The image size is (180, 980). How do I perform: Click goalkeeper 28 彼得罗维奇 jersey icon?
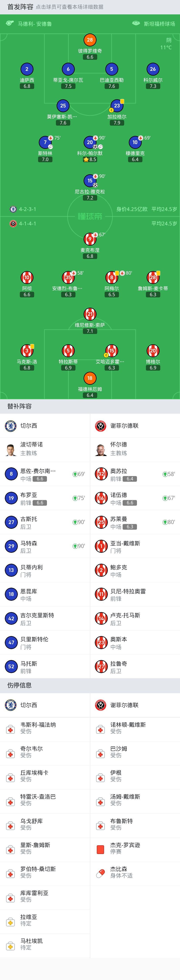90,40
